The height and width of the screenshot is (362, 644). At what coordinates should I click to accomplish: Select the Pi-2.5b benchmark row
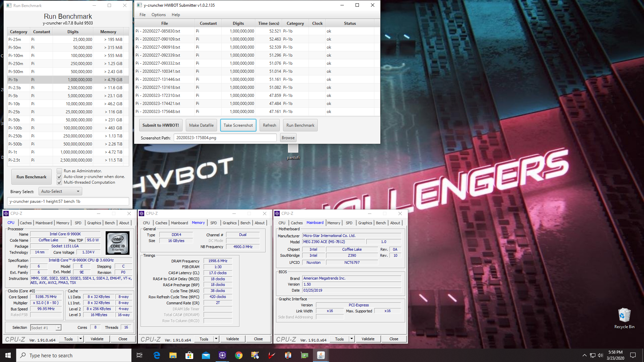pos(68,88)
